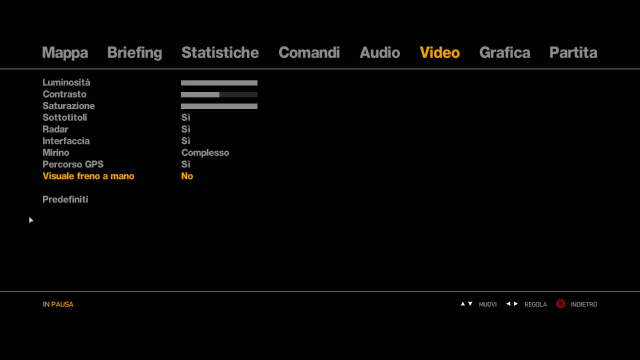Screen dimensions: 640x360
Task: Set the Contrasto slider bar
Action: tap(219, 95)
